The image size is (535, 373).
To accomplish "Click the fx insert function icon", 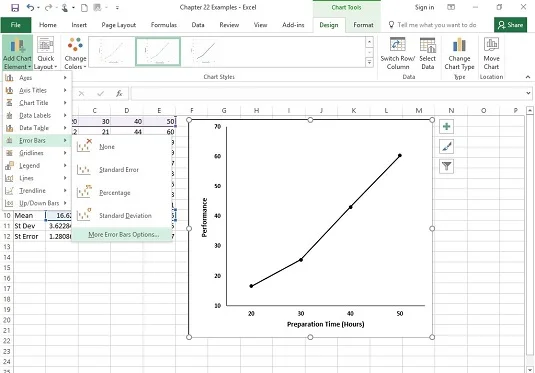I will pos(119,94).
